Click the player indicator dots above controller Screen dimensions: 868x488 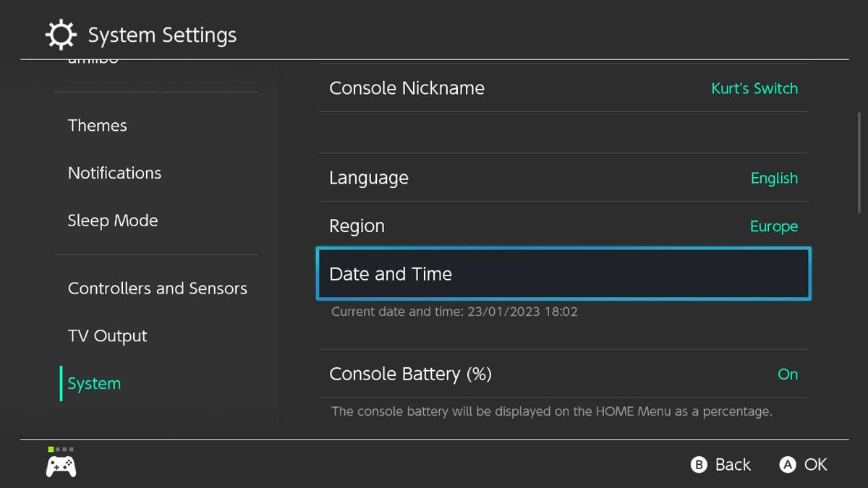pyautogui.click(x=61, y=450)
